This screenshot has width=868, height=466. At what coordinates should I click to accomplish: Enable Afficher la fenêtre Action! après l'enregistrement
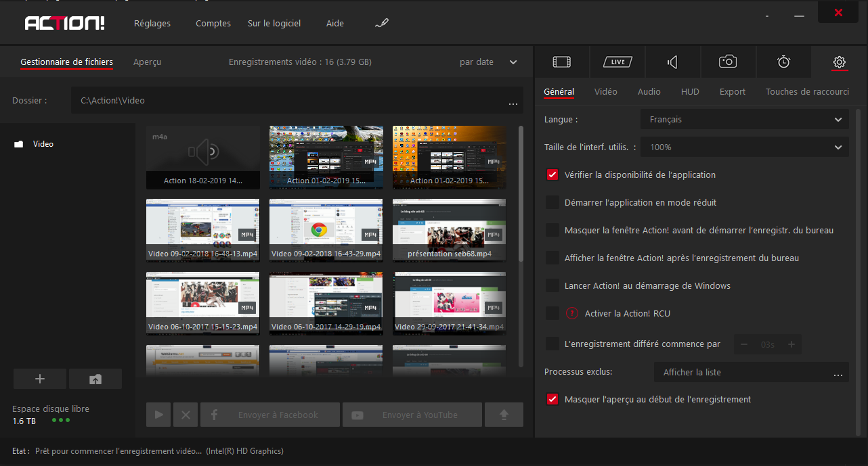coord(552,258)
